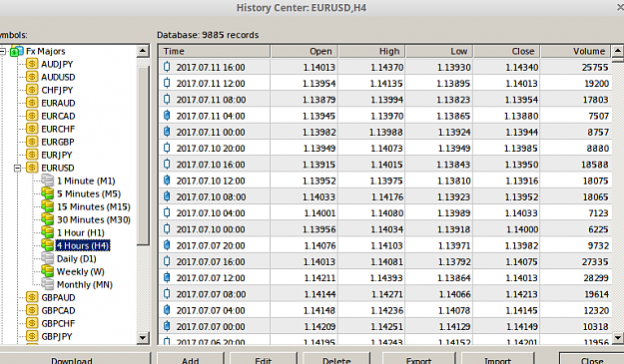Viewport: 624px width, 364px height.
Task: Click candle icon of 2017.07.11 16:00 row
Action: [x=167, y=67]
